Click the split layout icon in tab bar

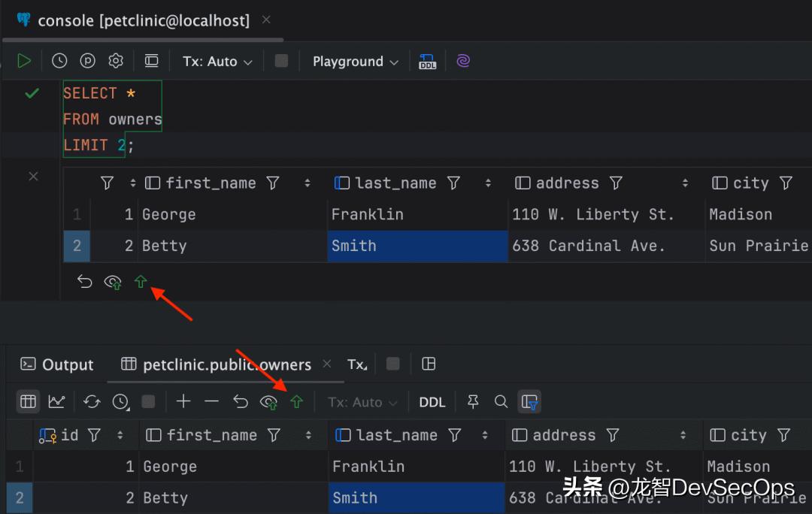click(429, 364)
